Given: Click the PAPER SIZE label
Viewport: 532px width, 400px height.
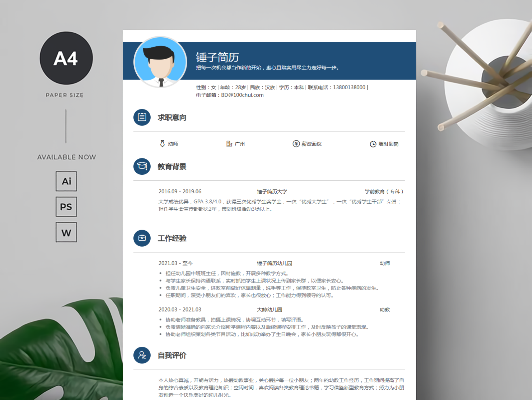Looking at the screenshot, I should click(x=65, y=95).
